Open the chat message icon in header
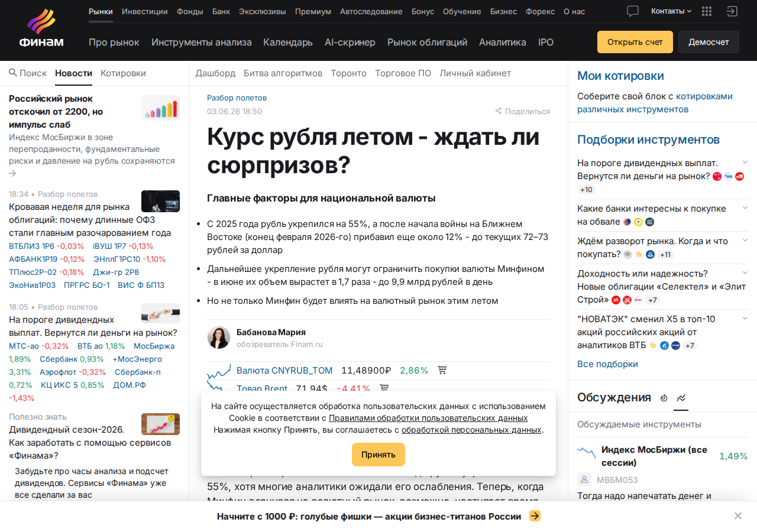Screen dimensions: 757x532 633,11
